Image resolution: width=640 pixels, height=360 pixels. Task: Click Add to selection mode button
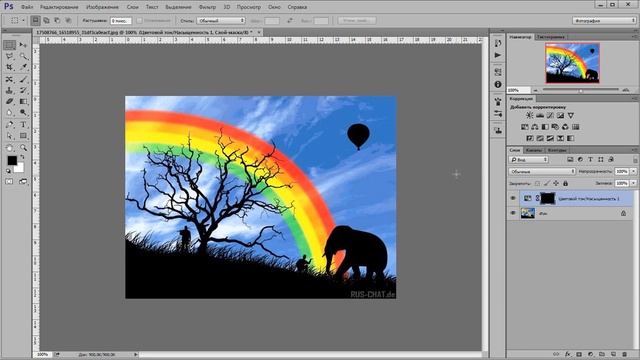tap(47, 20)
